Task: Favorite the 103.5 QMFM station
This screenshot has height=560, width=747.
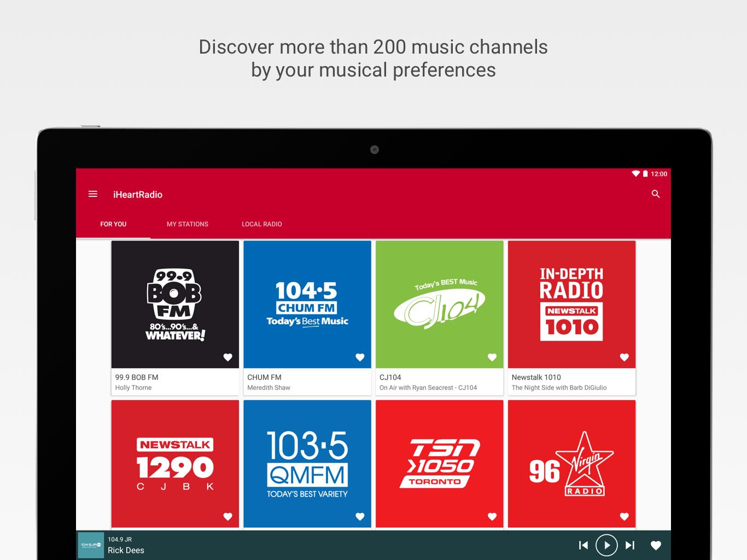Action: click(360, 517)
